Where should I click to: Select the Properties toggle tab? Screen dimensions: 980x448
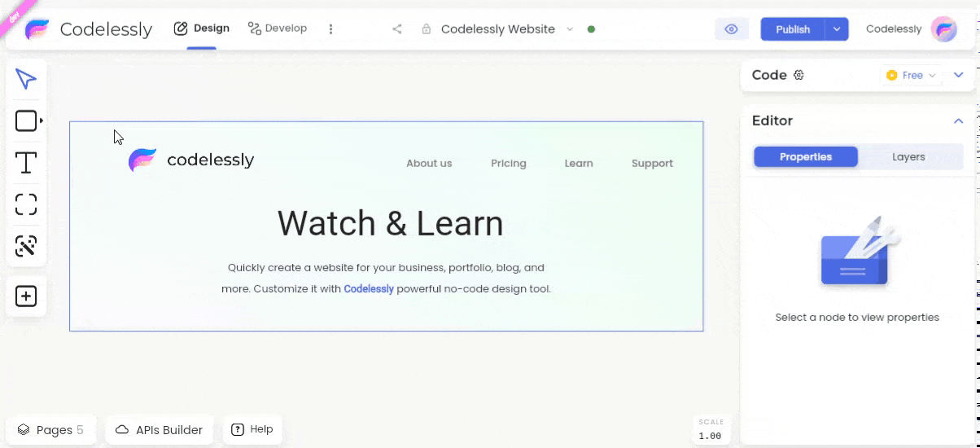click(806, 157)
